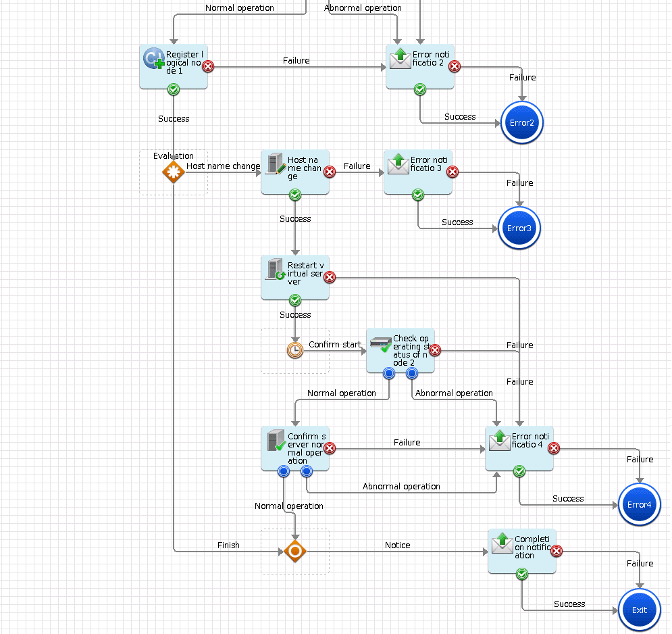
Task: Select the Register logical node 1 icon
Action: tap(153, 58)
